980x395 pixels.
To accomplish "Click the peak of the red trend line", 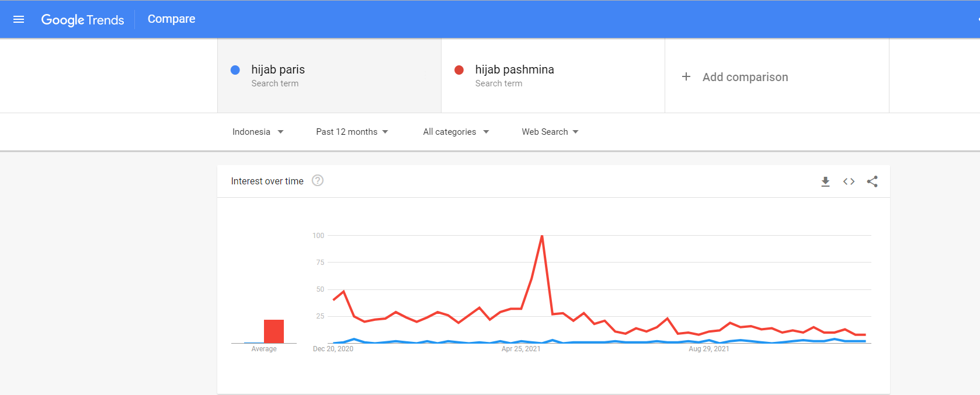I will click(542, 236).
